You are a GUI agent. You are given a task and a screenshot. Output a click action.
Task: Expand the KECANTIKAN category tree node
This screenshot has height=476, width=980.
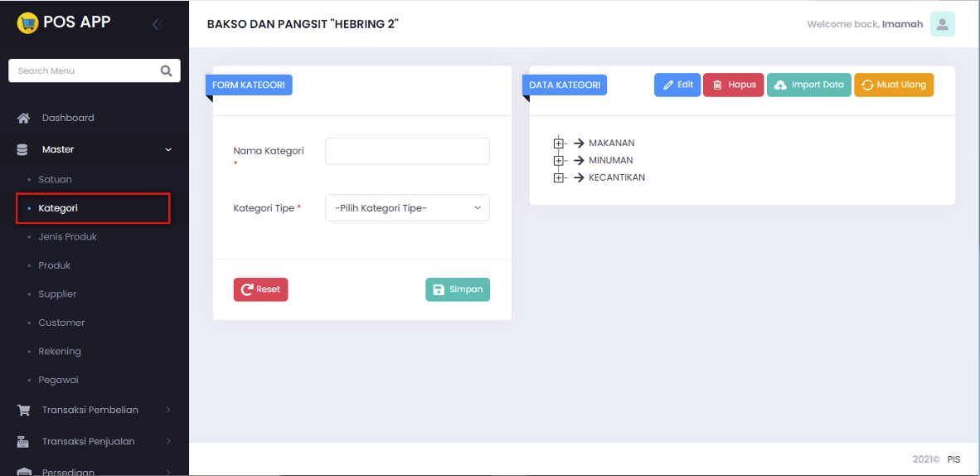point(559,177)
